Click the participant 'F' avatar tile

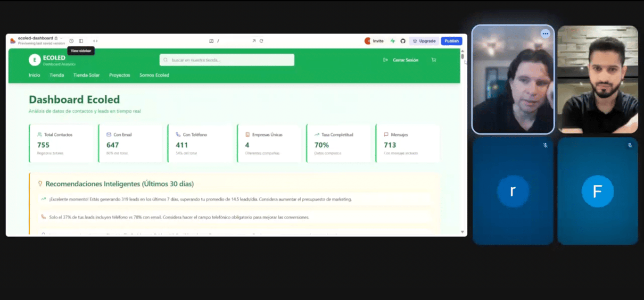[x=598, y=191]
